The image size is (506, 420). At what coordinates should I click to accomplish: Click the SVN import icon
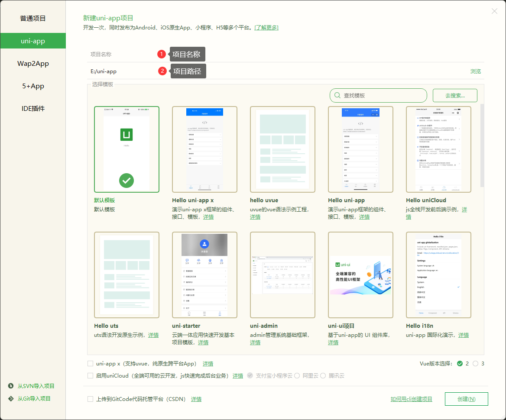tap(10, 385)
